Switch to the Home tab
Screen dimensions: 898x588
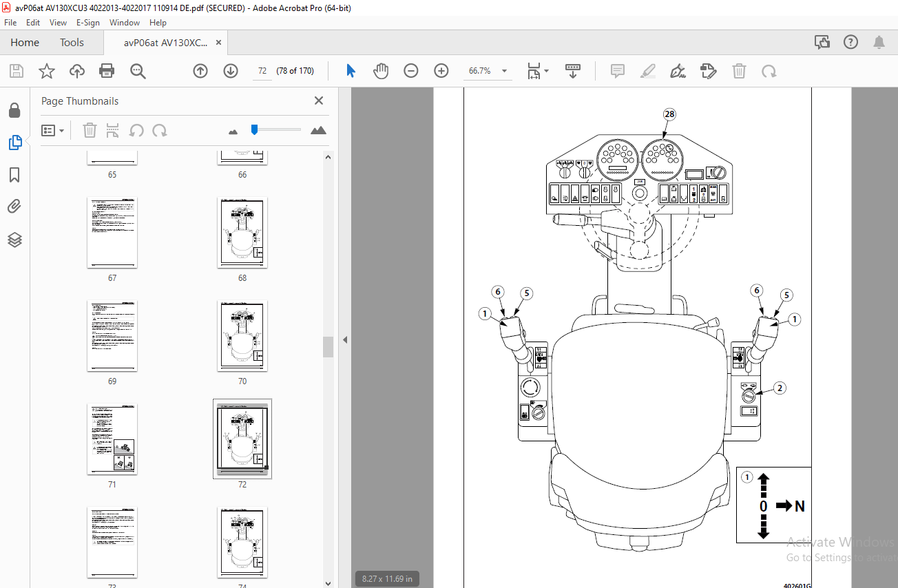(25, 43)
